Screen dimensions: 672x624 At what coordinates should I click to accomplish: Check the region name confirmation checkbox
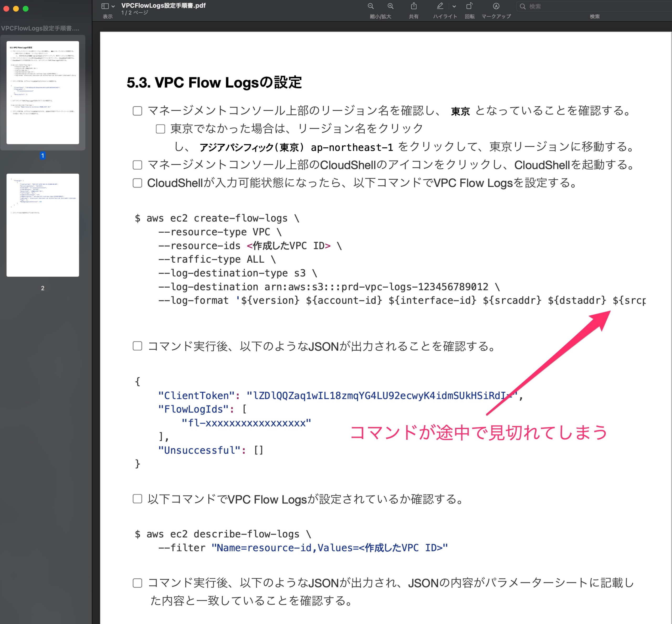(137, 111)
